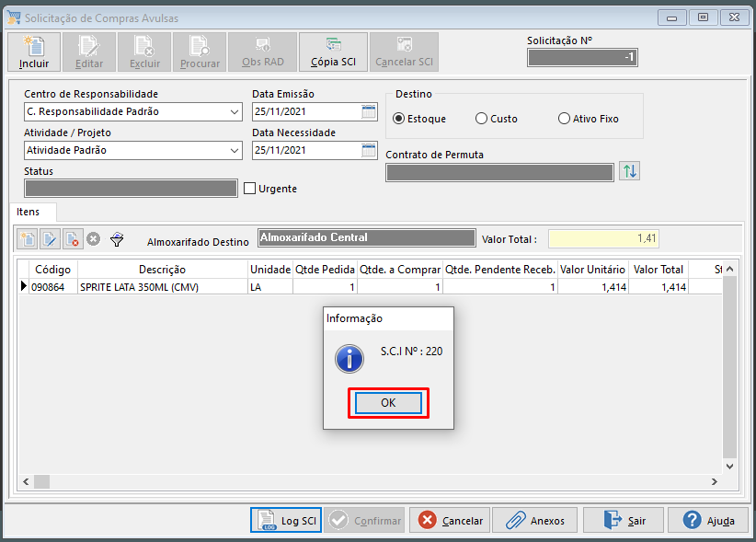Click the Qtde. Pendente Receb. column header
756x542 pixels.
[500, 270]
